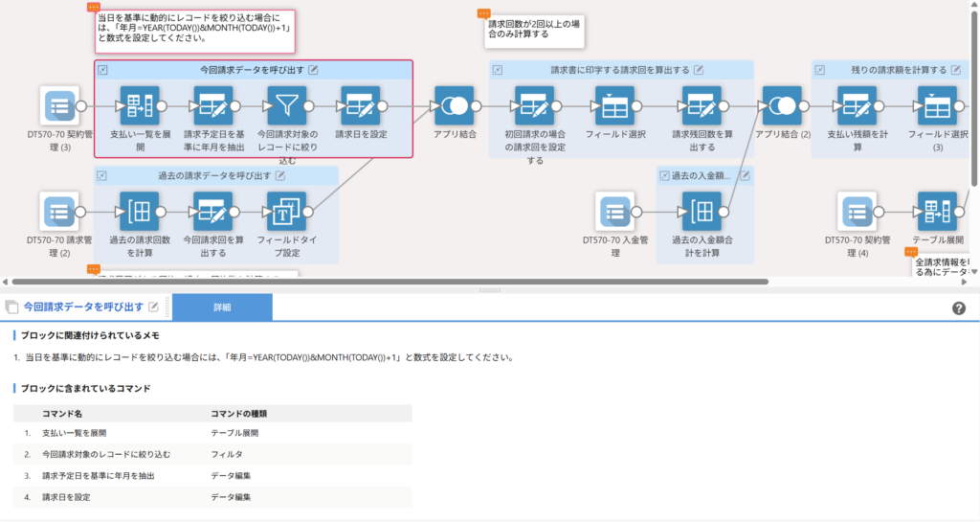Click the 過去の請求回数を計算 aggregate node
This screenshot has height=522, width=980.
(x=139, y=212)
